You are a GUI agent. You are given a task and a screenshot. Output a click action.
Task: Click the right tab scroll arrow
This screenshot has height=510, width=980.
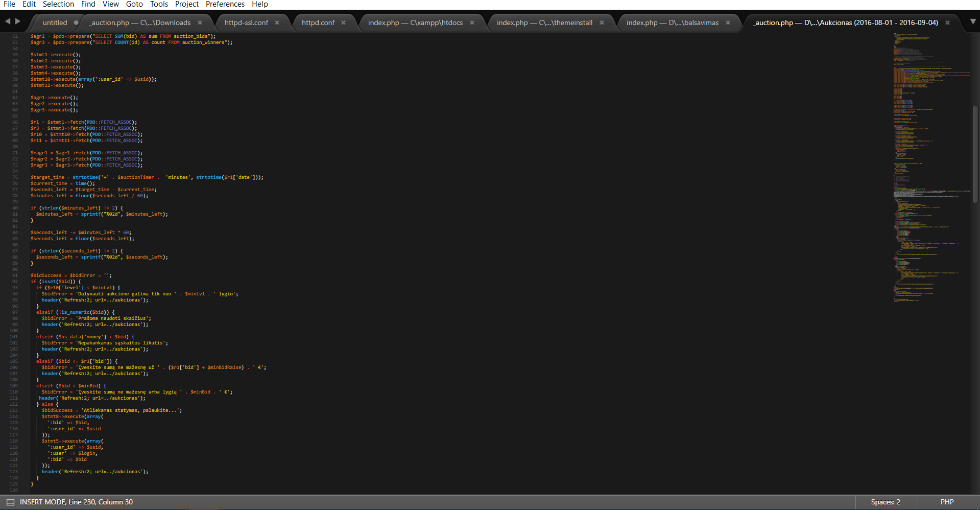18,21
